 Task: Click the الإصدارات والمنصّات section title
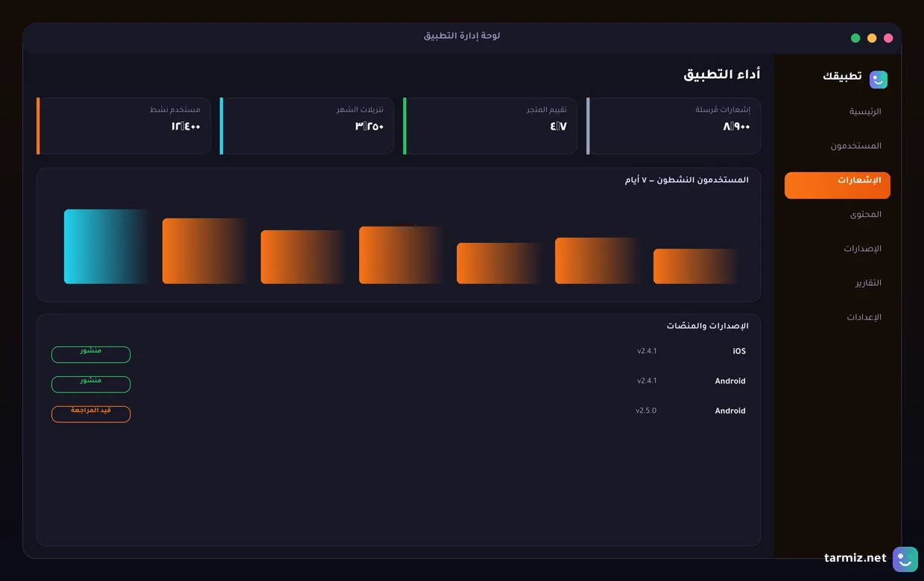[x=707, y=326]
